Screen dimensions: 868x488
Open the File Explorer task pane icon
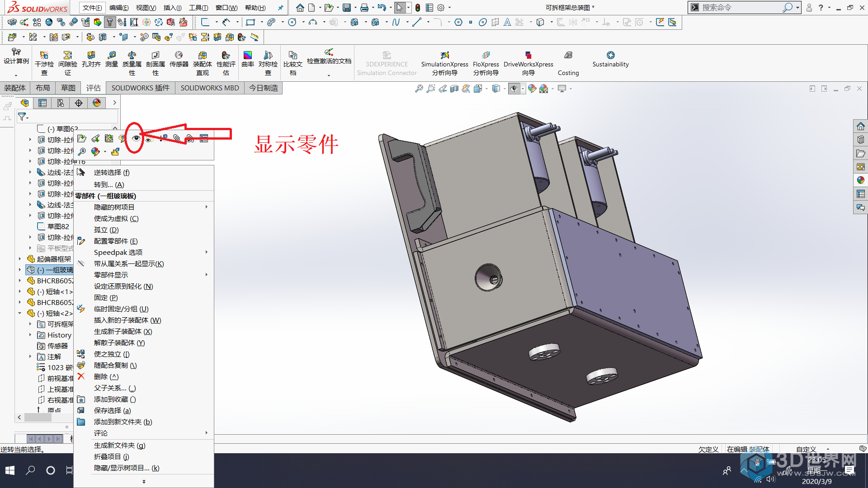(x=860, y=153)
